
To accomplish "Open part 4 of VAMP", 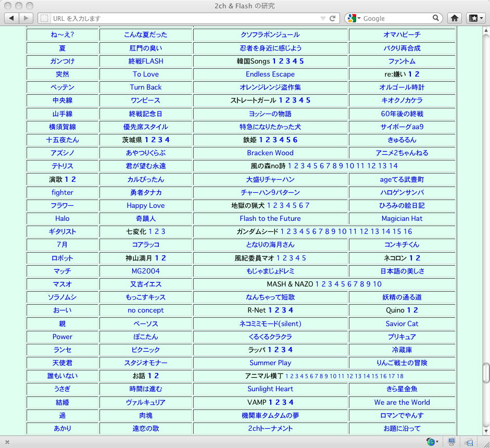I will click(x=291, y=402).
